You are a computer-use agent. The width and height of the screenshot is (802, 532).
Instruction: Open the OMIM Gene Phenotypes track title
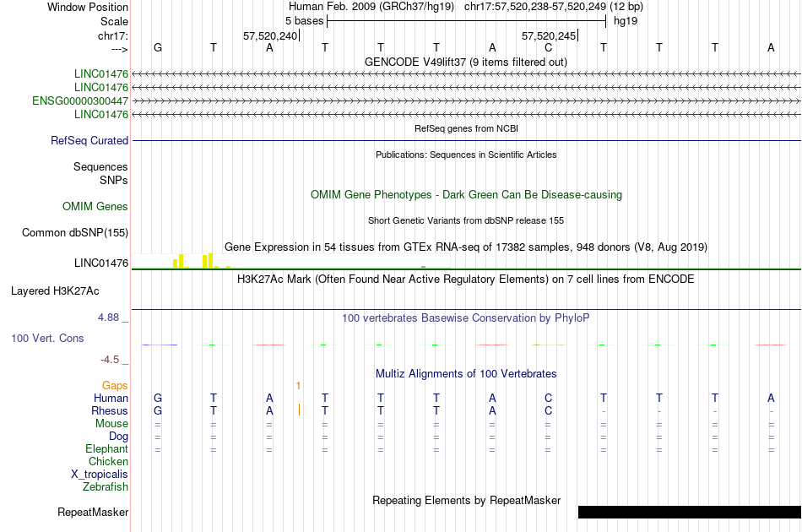[466, 195]
